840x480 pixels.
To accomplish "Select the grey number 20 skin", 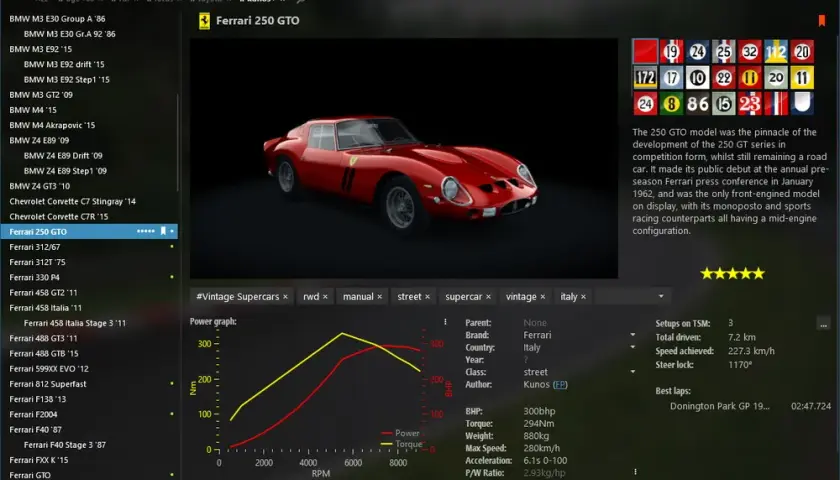I will point(776,78).
